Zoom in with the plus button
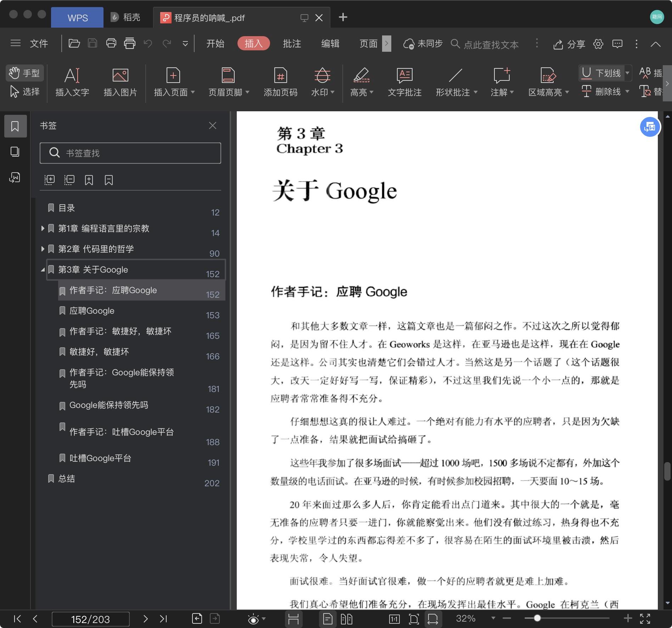The height and width of the screenshot is (628, 672). [x=628, y=618]
